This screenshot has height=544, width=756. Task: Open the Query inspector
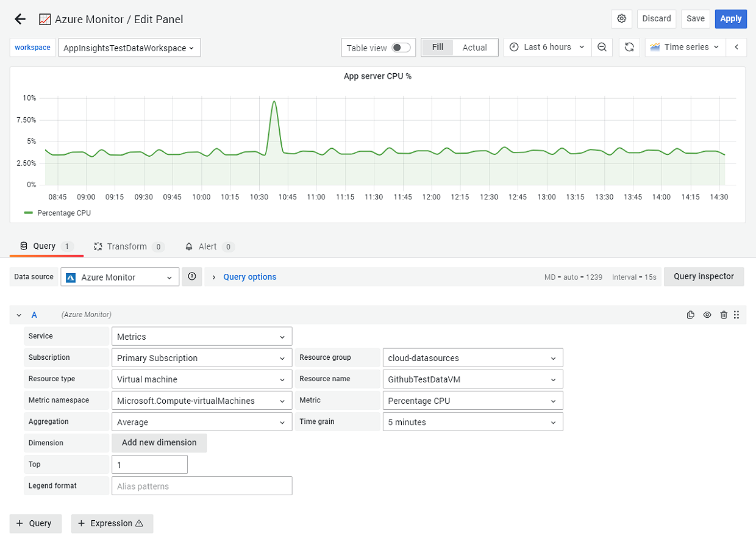(x=704, y=276)
